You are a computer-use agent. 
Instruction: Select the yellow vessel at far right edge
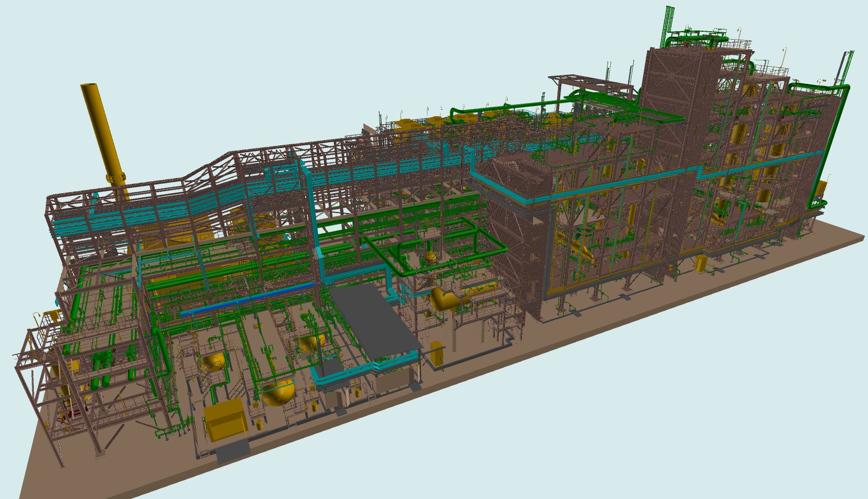tap(822, 193)
